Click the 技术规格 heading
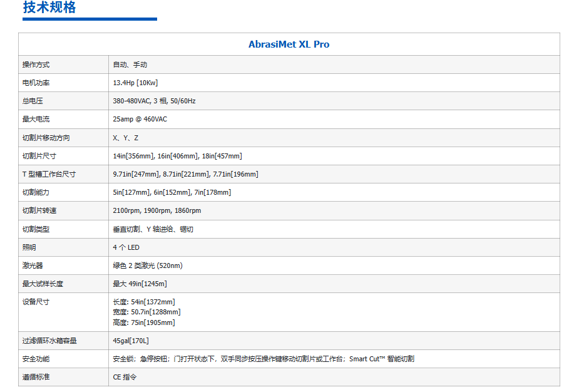 [x=49, y=8]
